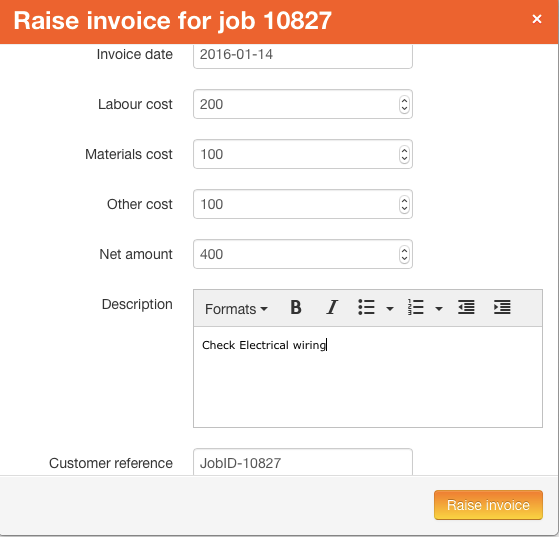The height and width of the screenshot is (537, 559).
Task: Open the Formats dropdown menu
Action: [236, 309]
